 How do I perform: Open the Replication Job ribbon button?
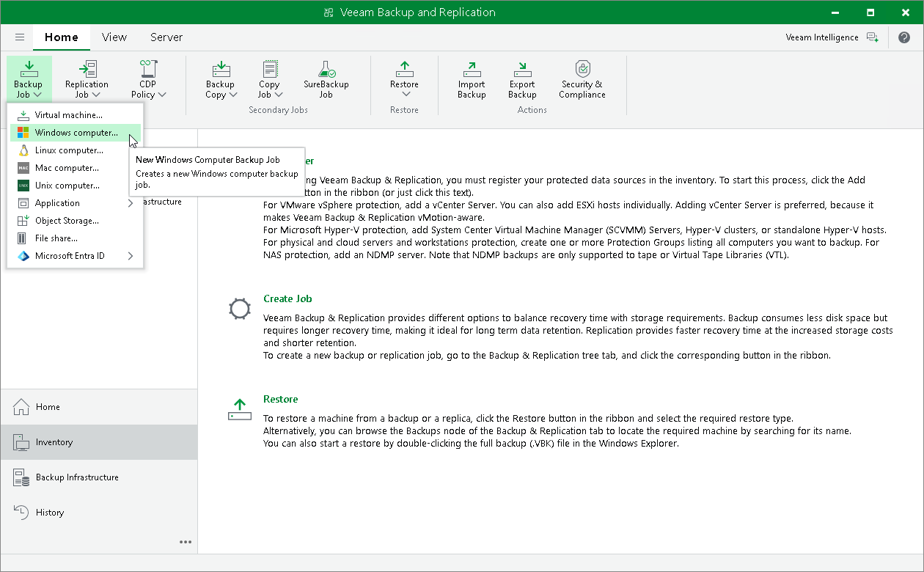pyautogui.click(x=87, y=79)
